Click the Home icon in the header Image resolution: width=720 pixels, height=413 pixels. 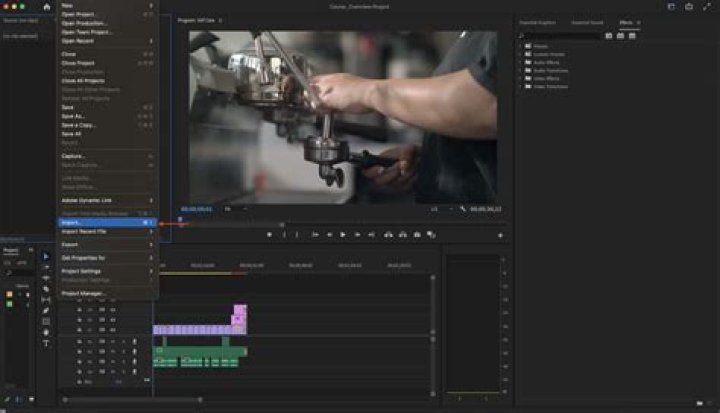[46, 7]
